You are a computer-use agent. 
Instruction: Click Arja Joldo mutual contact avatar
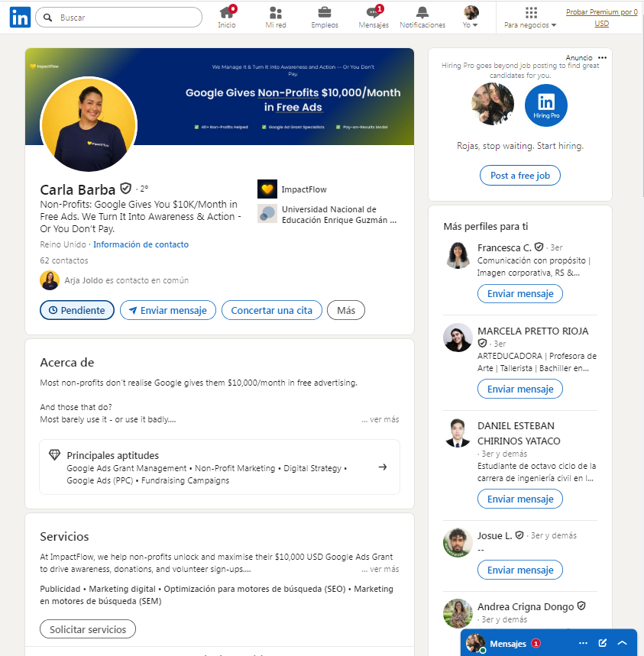pyautogui.click(x=50, y=280)
